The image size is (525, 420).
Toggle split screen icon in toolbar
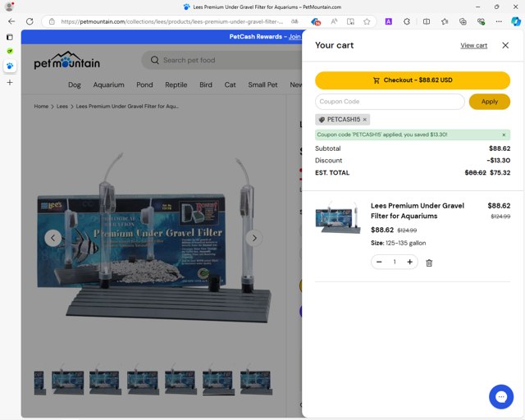(427, 21)
